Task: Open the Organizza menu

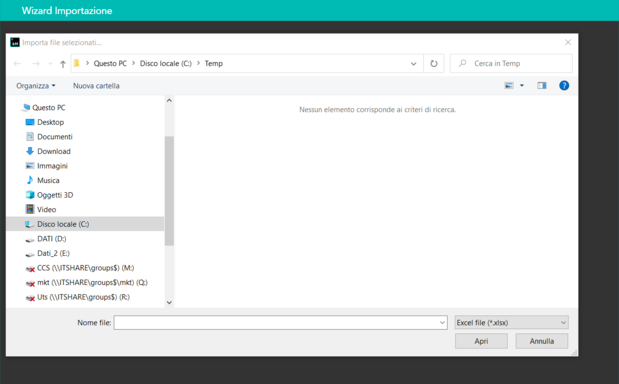Action: (36, 86)
